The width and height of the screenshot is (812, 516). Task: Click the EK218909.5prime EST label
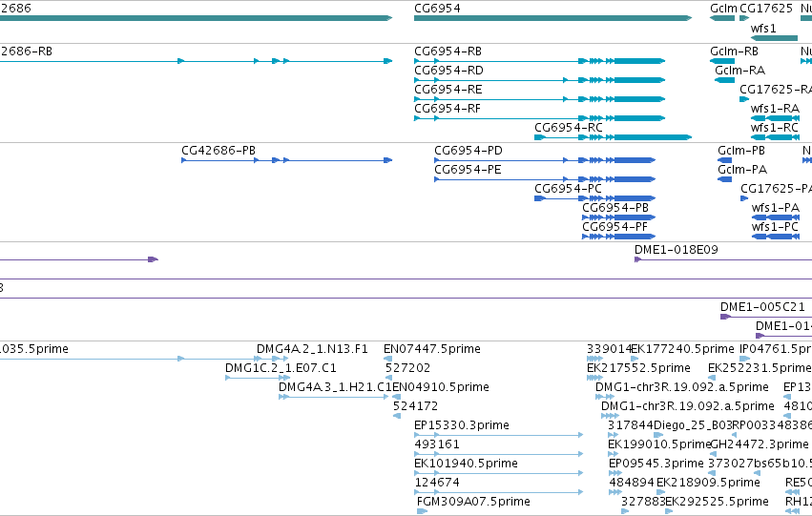click(x=708, y=484)
